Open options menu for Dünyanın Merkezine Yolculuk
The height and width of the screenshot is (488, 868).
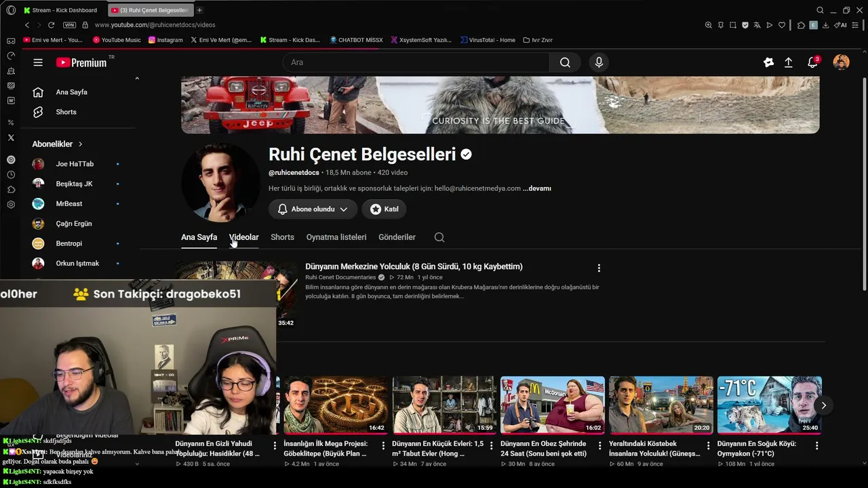click(x=599, y=268)
